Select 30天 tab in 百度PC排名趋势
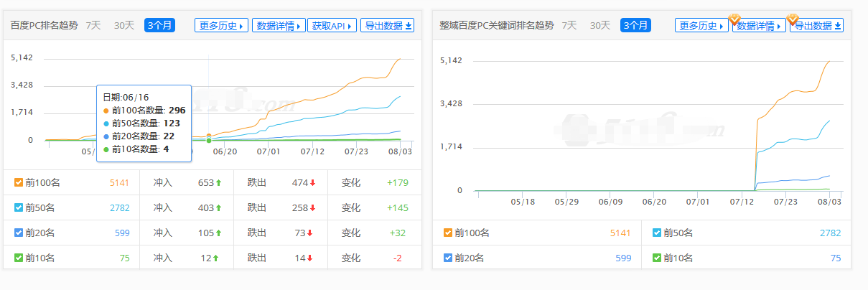This screenshot has width=868, height=290. [124, 25]
